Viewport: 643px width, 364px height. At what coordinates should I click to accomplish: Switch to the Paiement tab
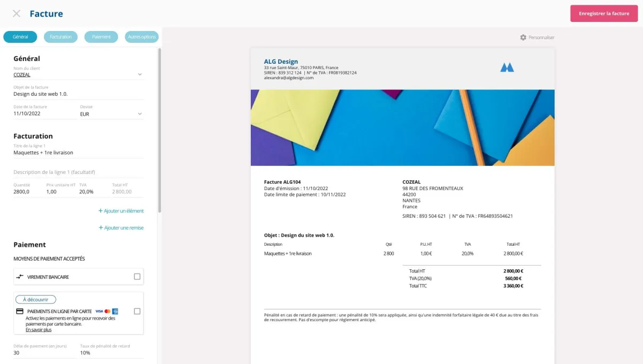(101, 37)
